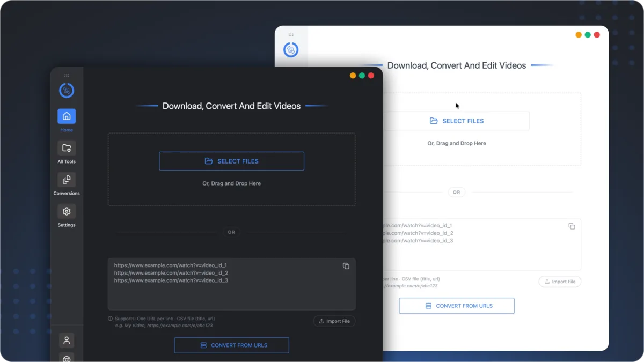This screenshot has height=362, width=644.
Task: Open Settings via the gear icon
Action: (x=67, y=211)
